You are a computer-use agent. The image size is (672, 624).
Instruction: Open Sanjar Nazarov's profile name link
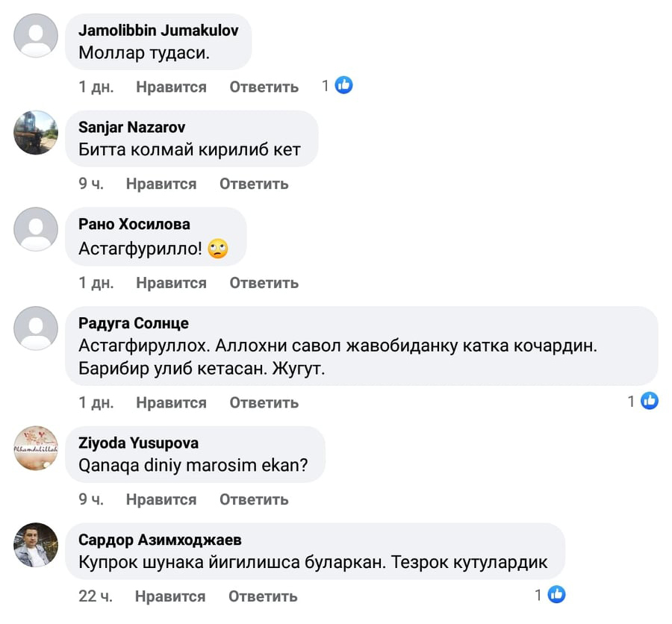point(132,128)
